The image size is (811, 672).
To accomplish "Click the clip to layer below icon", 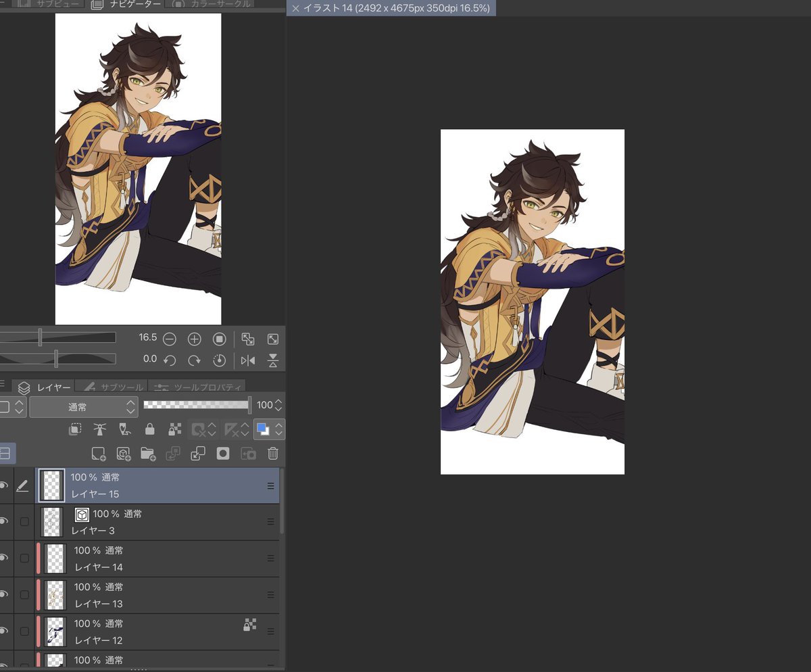I will [x=75, y=429].
